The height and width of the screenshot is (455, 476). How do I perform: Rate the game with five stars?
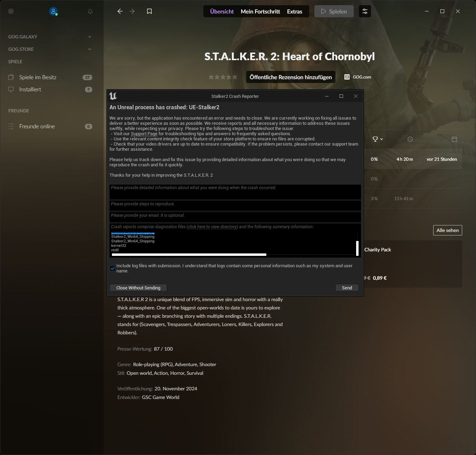[x=235, y=77]
